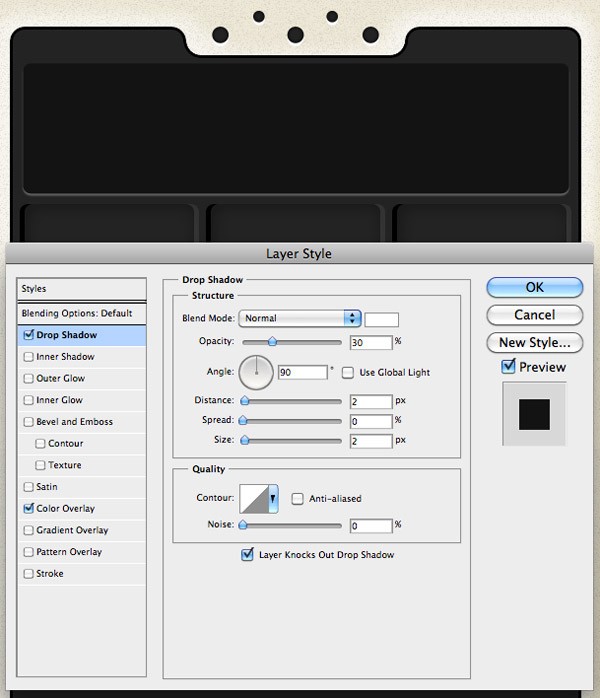Uncheck the Color Overlay checkbox

(28, 508)
